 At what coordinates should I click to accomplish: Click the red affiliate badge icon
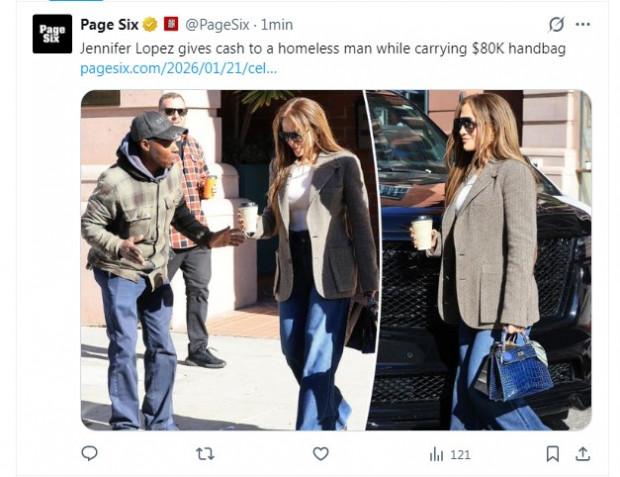coord(171,24)
